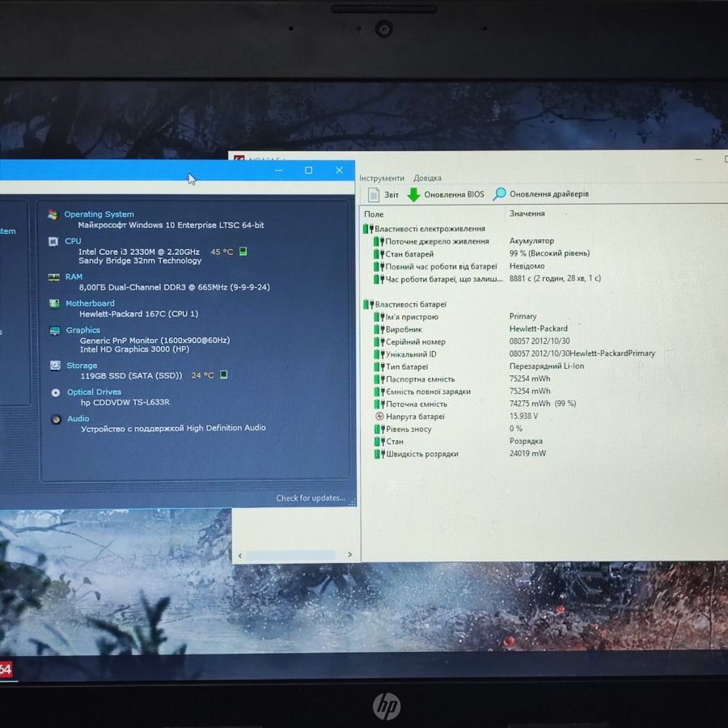Click the CPU temperature status indicator icon

tap(243, 252)
